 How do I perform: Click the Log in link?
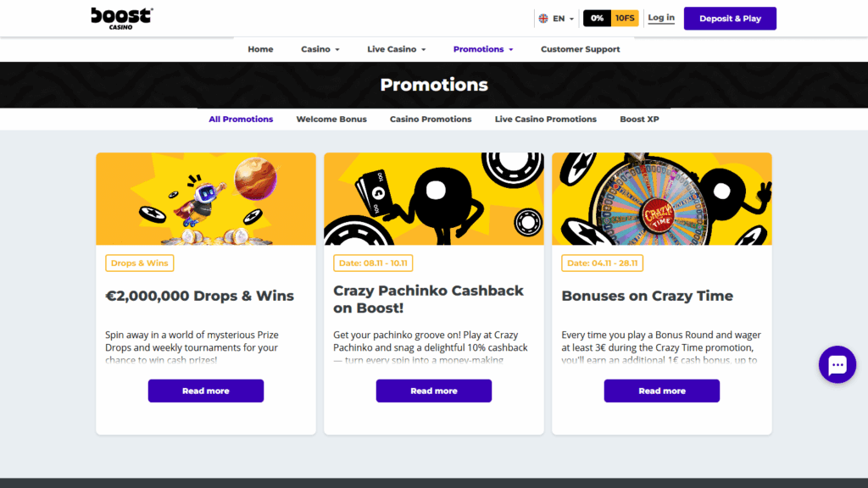661,18
